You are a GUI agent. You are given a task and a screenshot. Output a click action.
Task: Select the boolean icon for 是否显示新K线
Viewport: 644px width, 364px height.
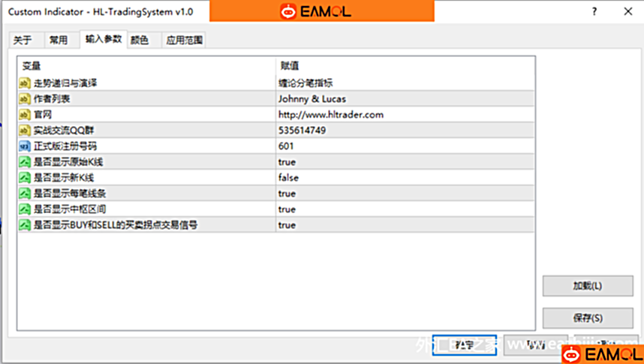(x=24, y=178)
